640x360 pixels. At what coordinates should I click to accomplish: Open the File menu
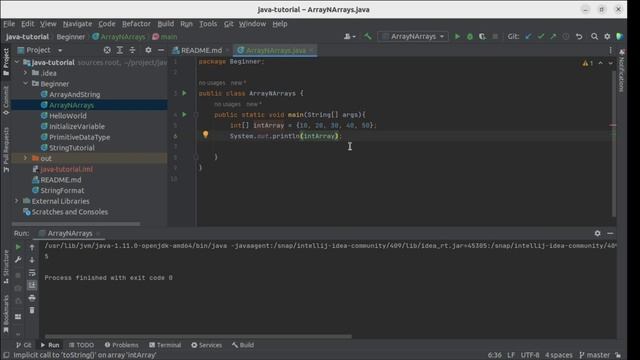point(9,24)
